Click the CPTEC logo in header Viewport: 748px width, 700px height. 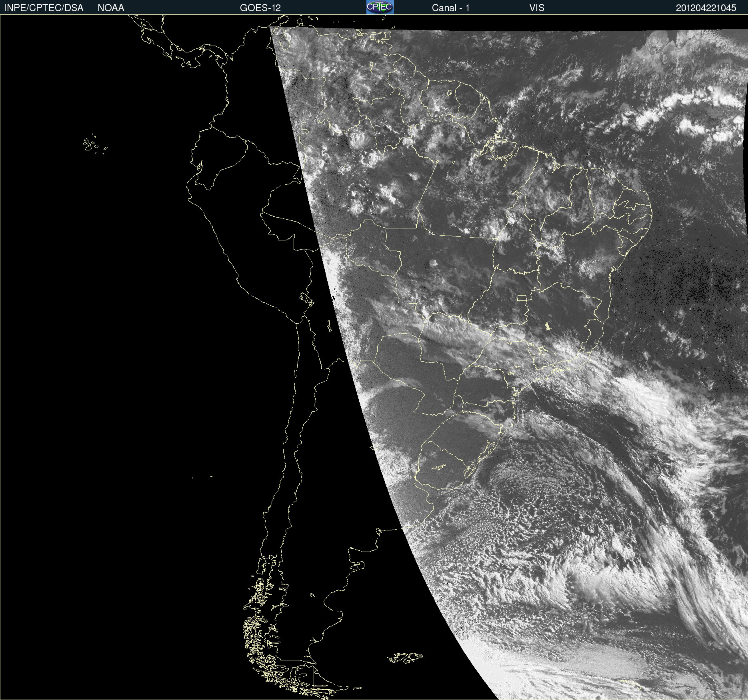[380, 7]
